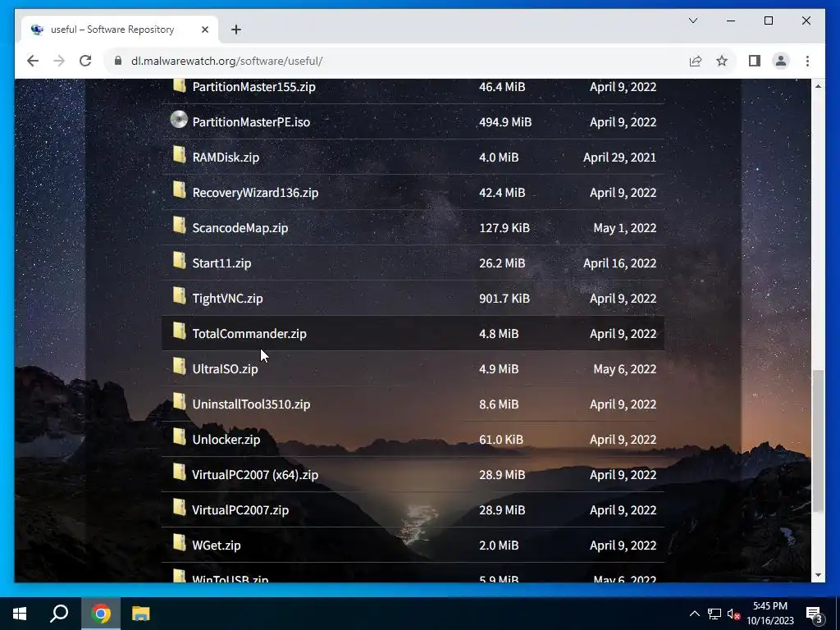
Task: Download RAMDisk.zip
Action: [x=226, y=157]
